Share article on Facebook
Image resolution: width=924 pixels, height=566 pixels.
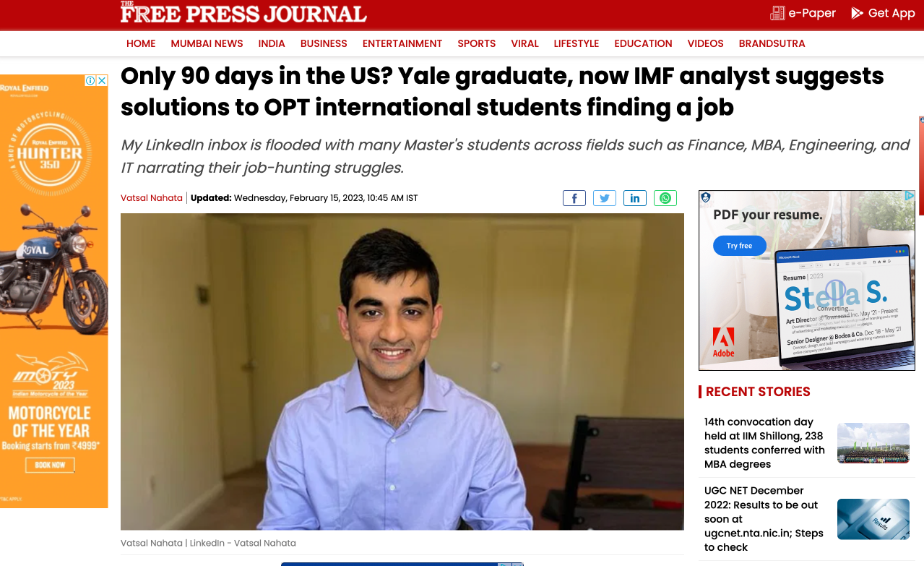pyautogui.click(x=574, y=198)
